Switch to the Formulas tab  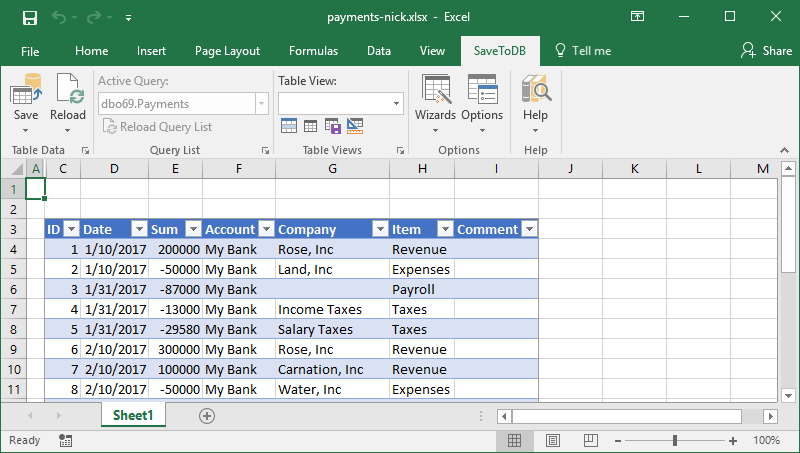(x=313, y=51)
